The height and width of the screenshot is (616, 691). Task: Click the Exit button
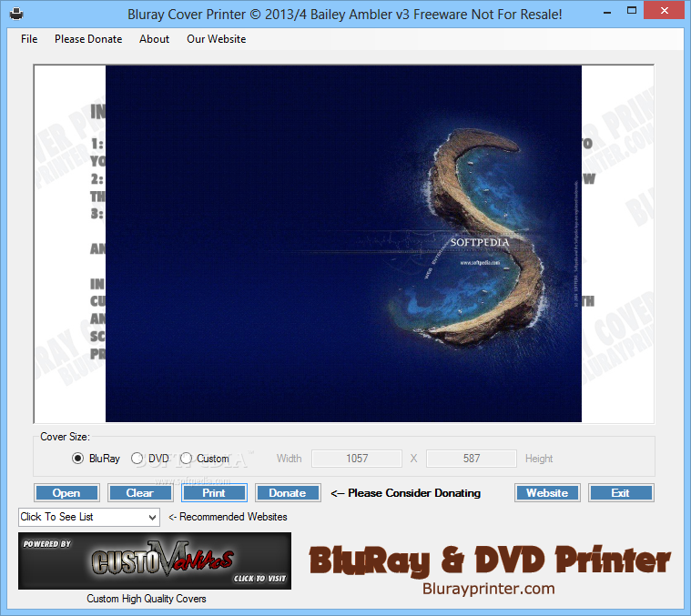pyautogui.click(x=622, y=493)
